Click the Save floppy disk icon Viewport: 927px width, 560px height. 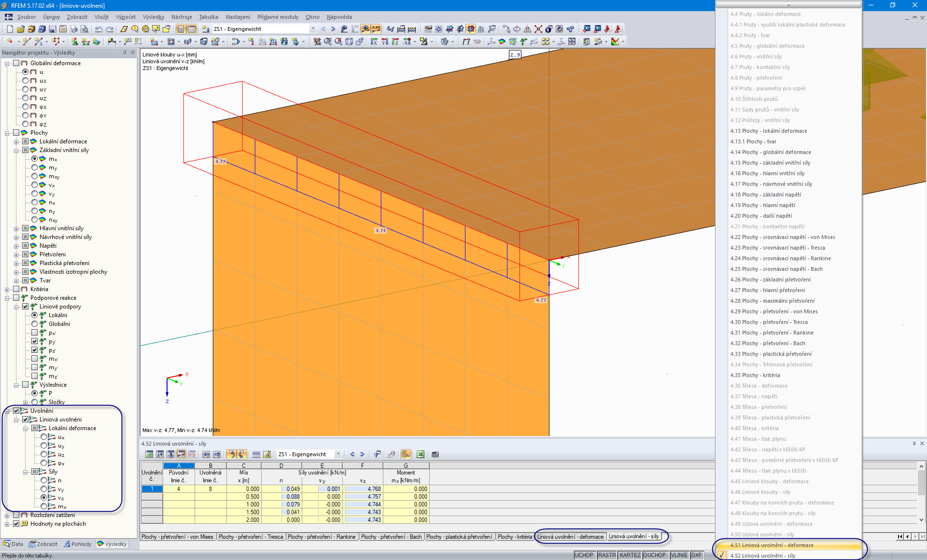pyautogui.click(x=52, y=29)
